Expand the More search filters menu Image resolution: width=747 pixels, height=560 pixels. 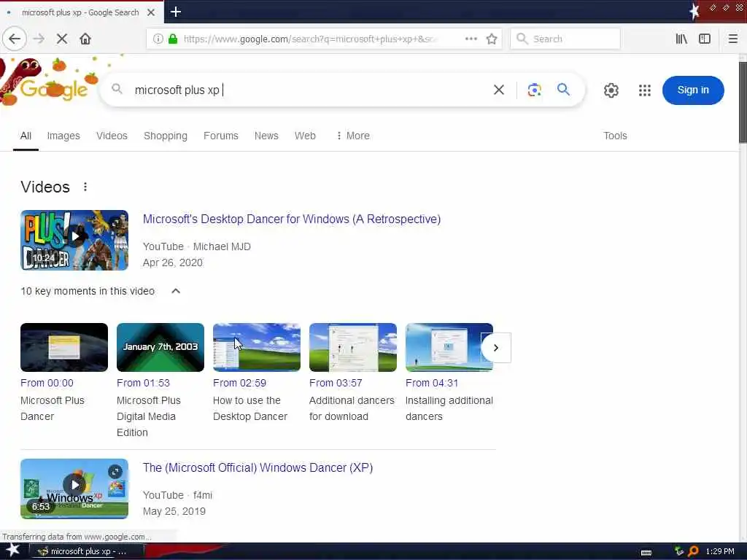353,136
